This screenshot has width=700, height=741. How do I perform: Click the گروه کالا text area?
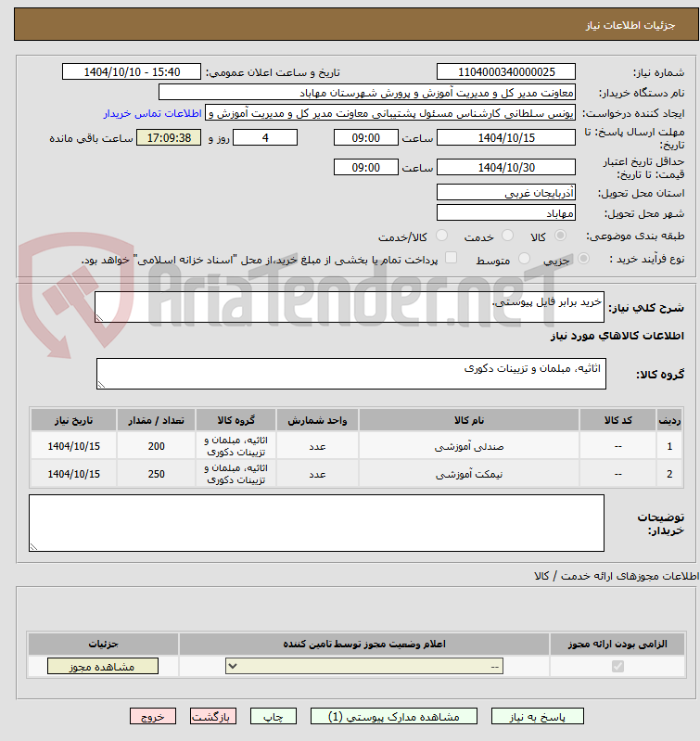351,374
